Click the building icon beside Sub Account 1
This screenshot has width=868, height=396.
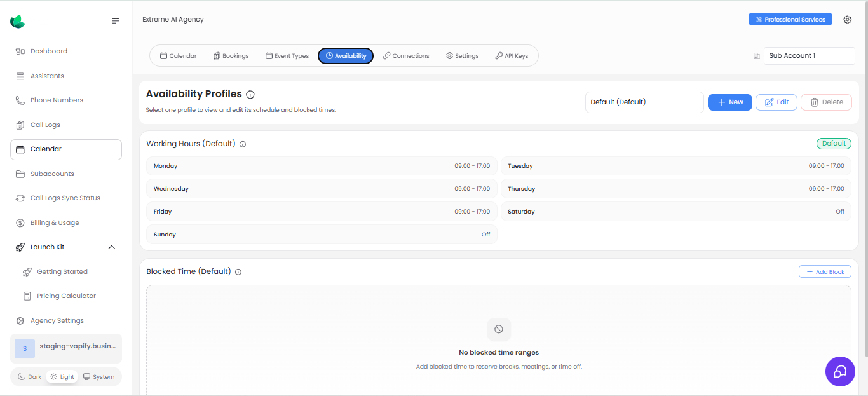[x=756, y=56]
